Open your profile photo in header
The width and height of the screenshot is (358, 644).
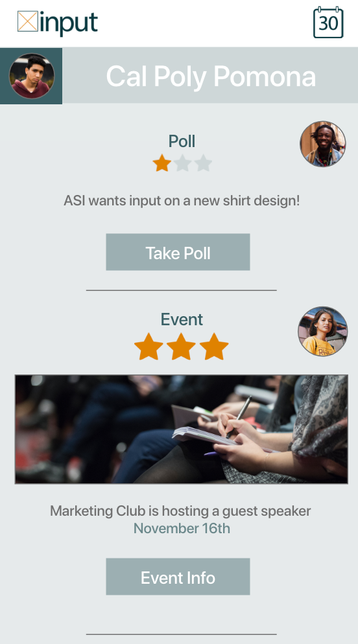point(32,76)
